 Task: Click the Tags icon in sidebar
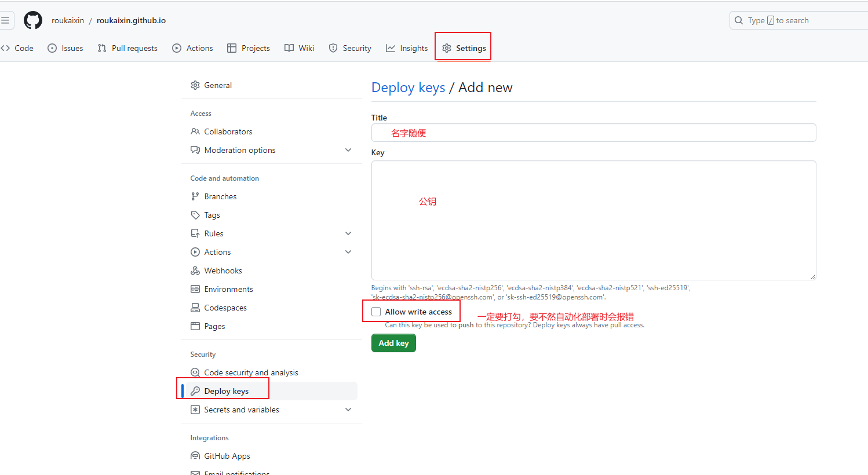pos(195,215)
